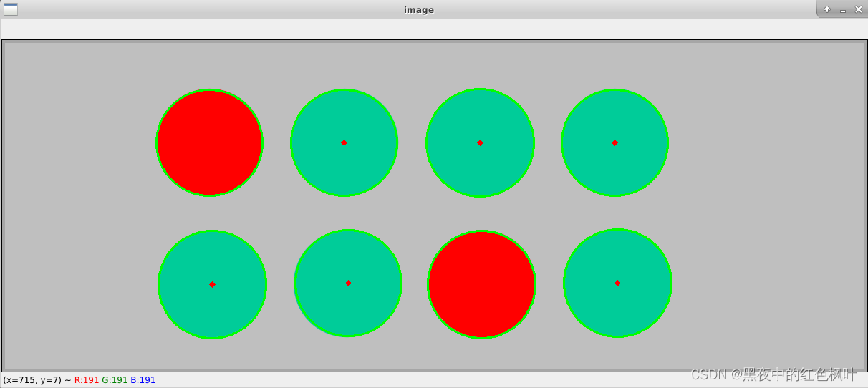Screen dimensions: 868x388
Task: Minimize the image window
Action: pyautogui.click(x=843, y=10)
